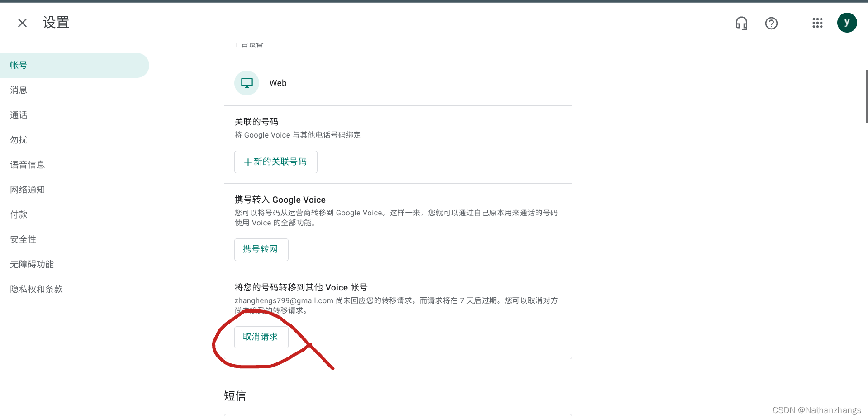Click the 将 Google Voice 与其他电话号码绑定 description

pyautogui.click(x=298, y=135)
